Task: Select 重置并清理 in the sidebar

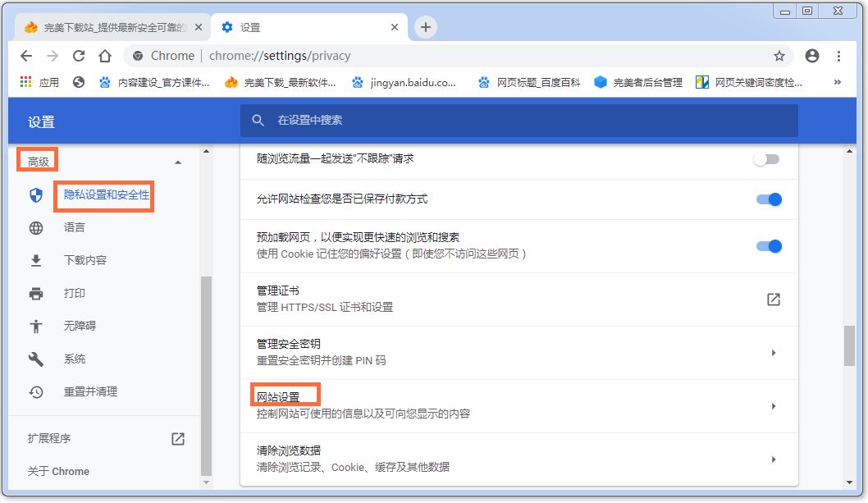Action: click(x=90, y=391)
